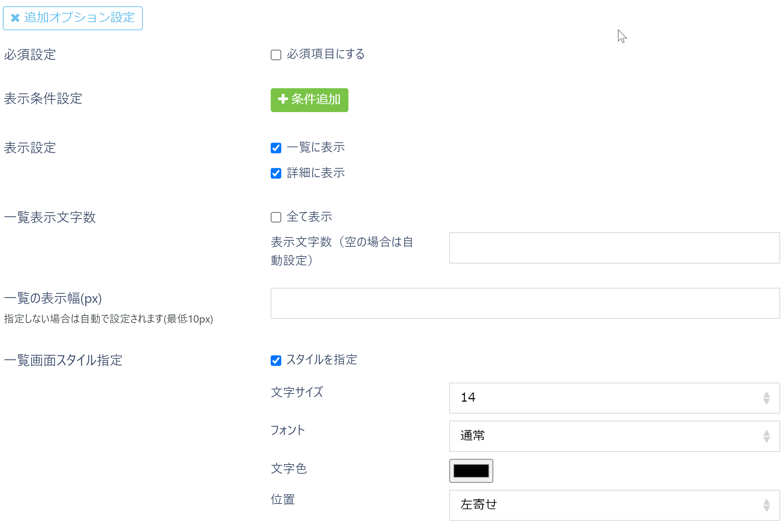Click the 通常 value in フォント field
The width and height of the screenshot is (784, 532).
[x=473, y=436]
